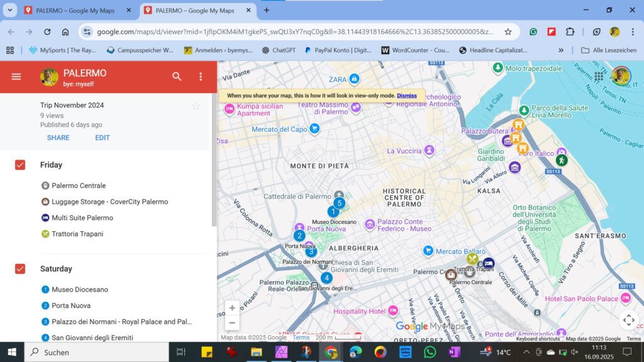
Task: Click the SHARE link in the map panel
Action: click(58, 137)
